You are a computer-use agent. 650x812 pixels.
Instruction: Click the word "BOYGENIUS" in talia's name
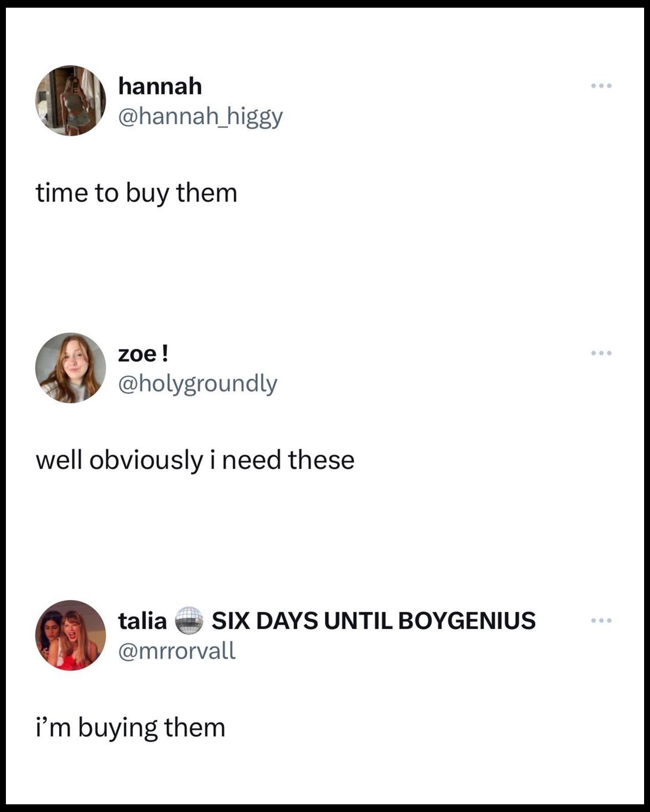tap(467, 621)
